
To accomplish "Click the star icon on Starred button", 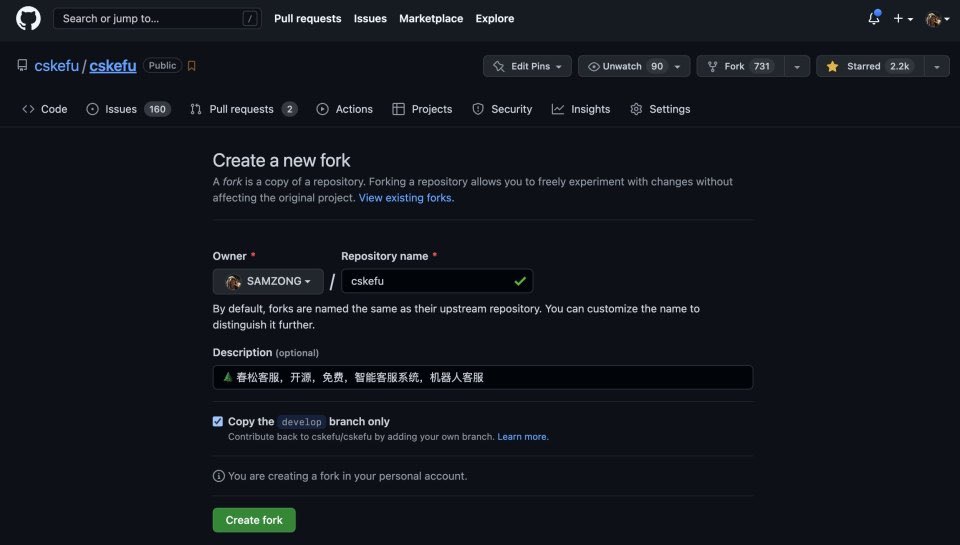I will click(x=832, y=66).
